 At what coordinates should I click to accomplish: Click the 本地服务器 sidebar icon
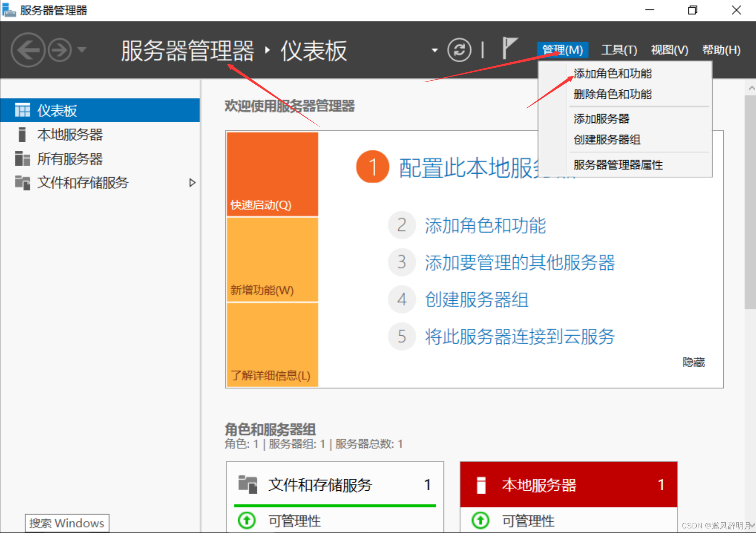(x=22, y=135)
